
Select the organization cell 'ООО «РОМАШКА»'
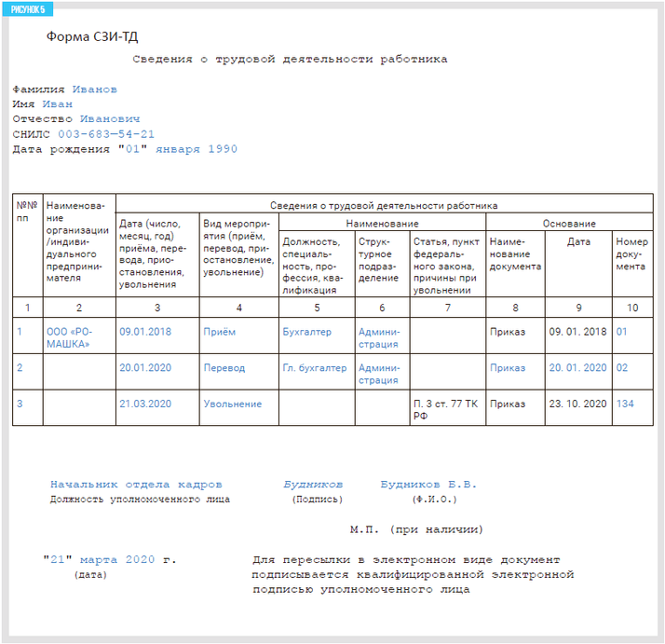coord(68,337)
